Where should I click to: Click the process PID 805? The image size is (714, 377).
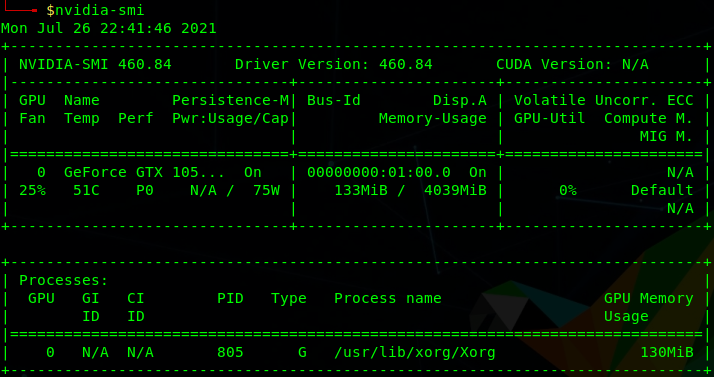click(230, 353)
